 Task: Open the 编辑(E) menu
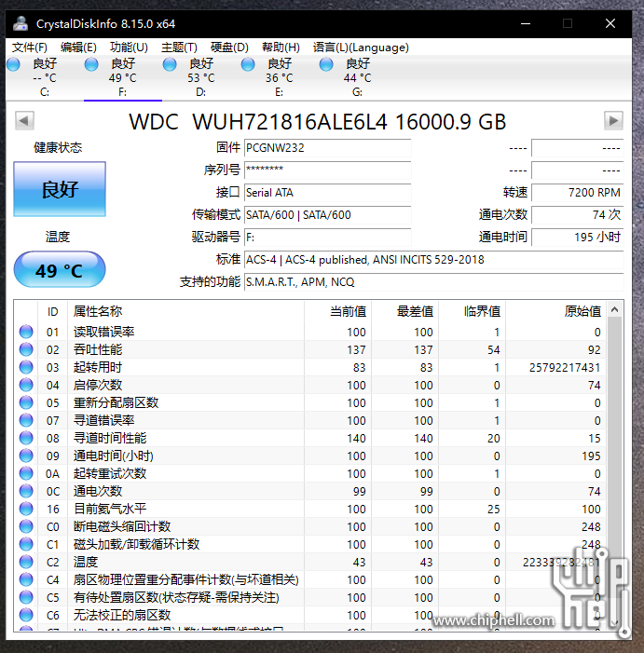tap(78, 48)
